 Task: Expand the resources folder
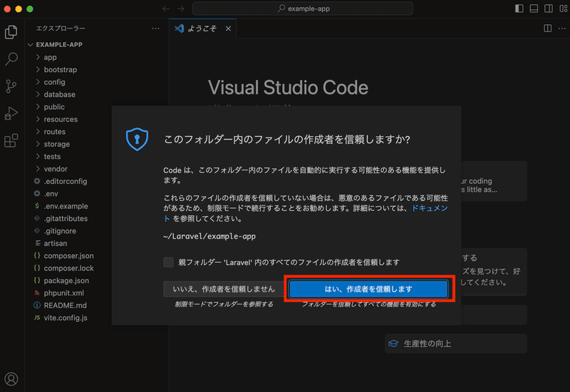[38, 119]
